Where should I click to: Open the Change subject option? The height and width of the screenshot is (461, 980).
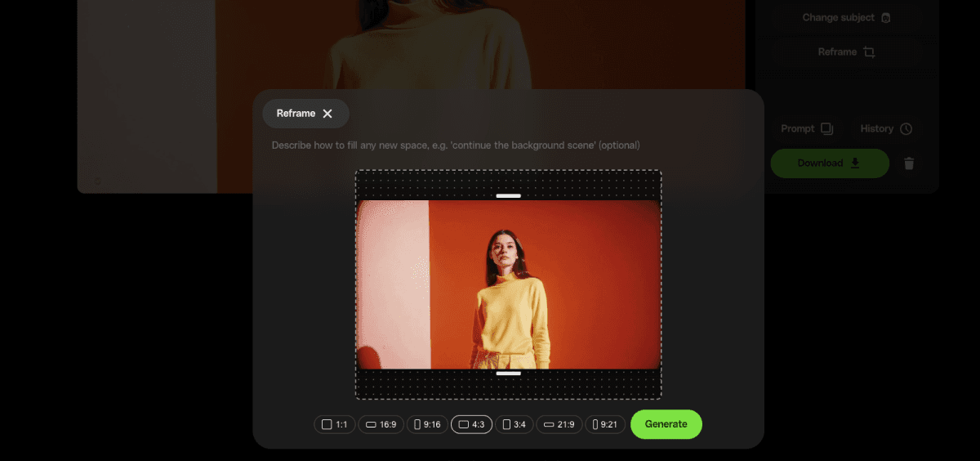[x=846, y=17]
